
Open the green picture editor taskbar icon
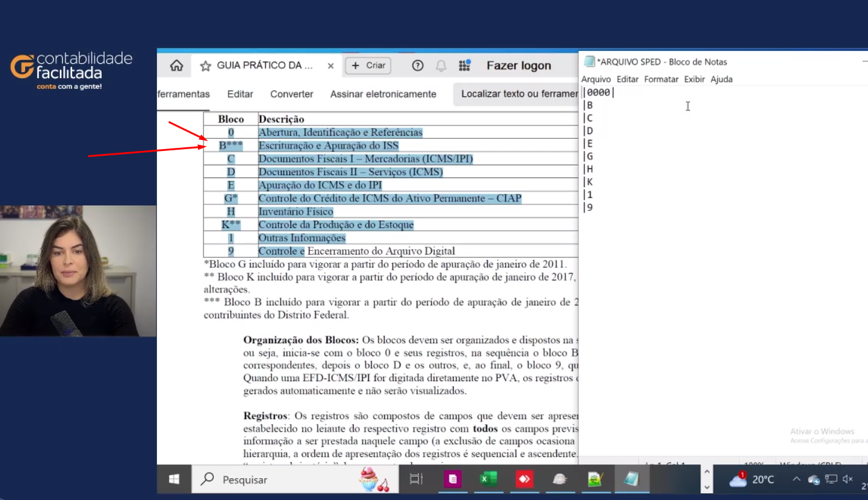[x=595, y=479]
